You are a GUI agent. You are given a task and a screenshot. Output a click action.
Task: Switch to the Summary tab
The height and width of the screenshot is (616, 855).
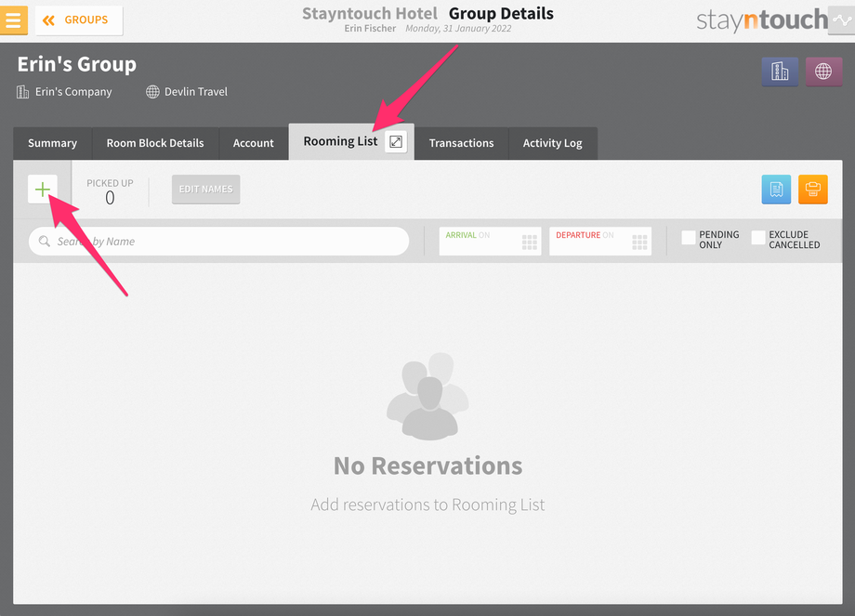(52, 143)
